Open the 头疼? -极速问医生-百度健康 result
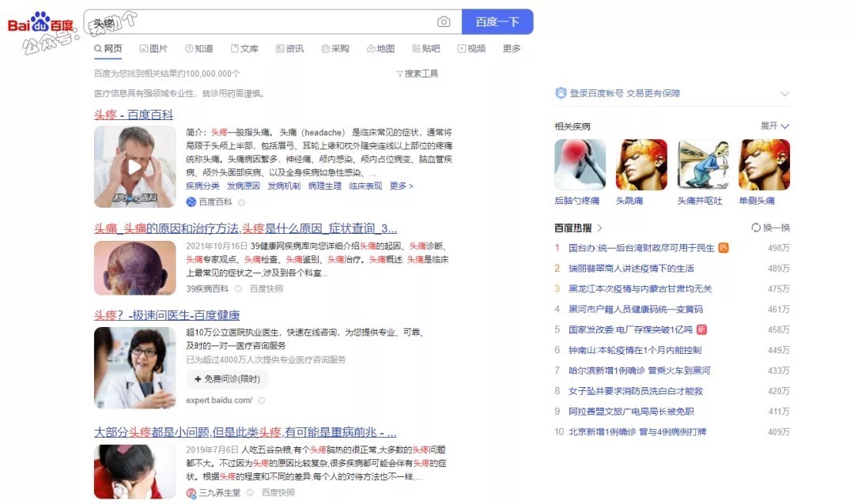Screen dimensions: 854x504 pos(167,315)
